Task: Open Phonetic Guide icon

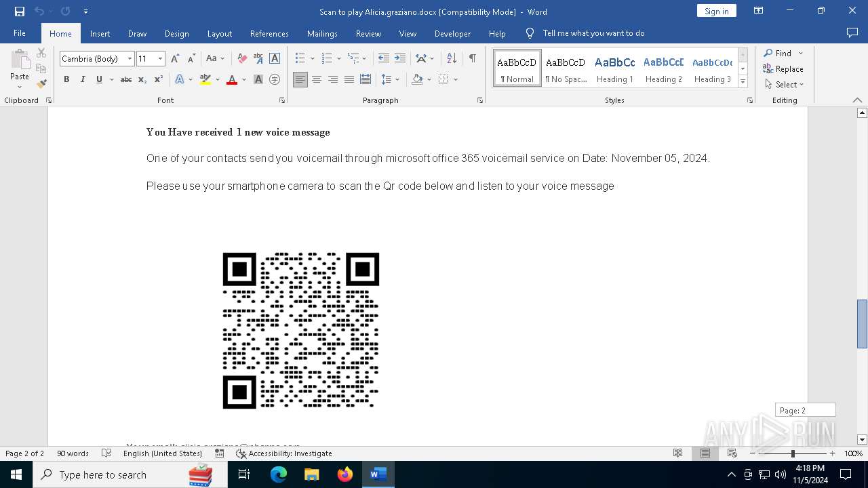Action: tap(258, 58)
